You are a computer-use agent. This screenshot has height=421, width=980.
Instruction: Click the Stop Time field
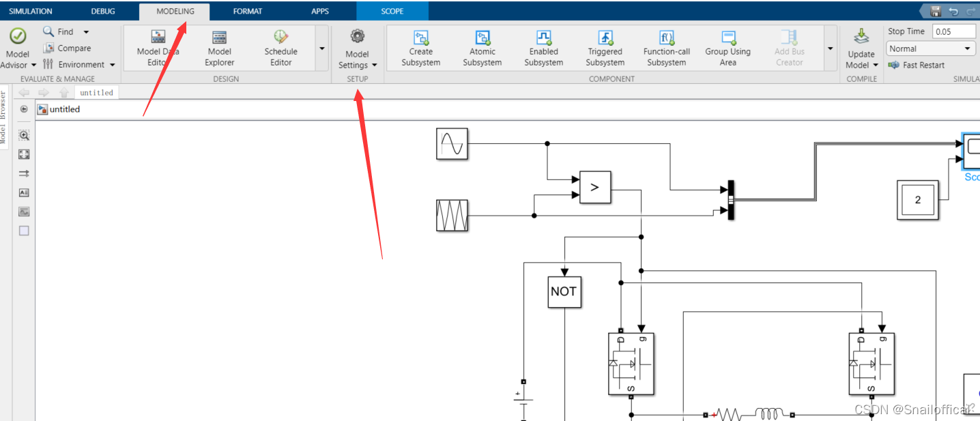point(955,31)
